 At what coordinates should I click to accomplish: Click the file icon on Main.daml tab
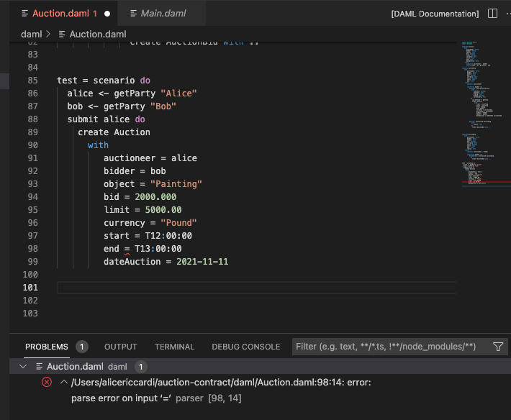[x=132, y=14]
